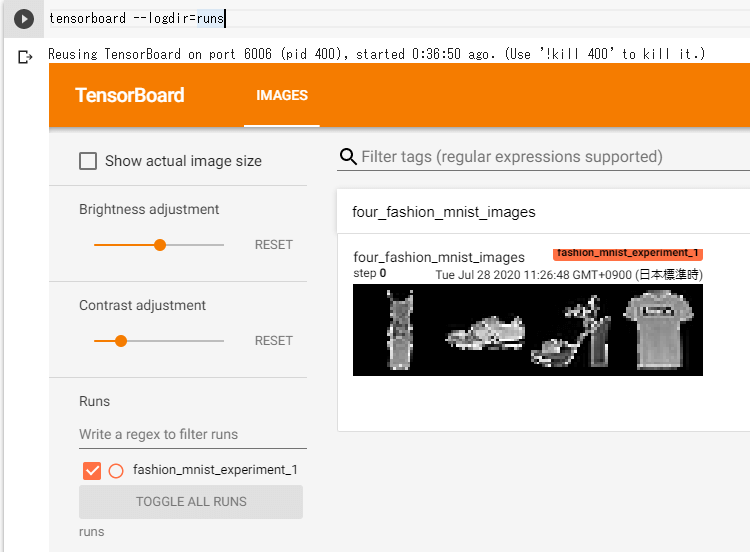Reset the contrast adjustment

pyautogui.click(x=273, y=341)
